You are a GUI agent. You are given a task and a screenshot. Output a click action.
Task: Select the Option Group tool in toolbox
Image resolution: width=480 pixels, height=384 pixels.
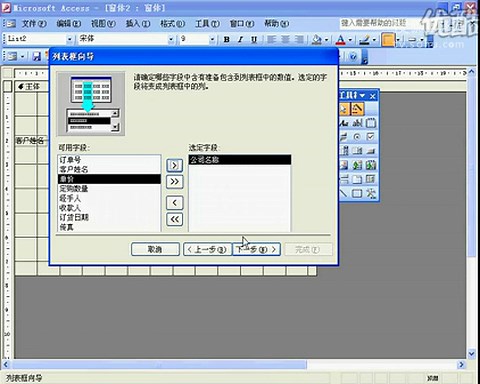371,123
